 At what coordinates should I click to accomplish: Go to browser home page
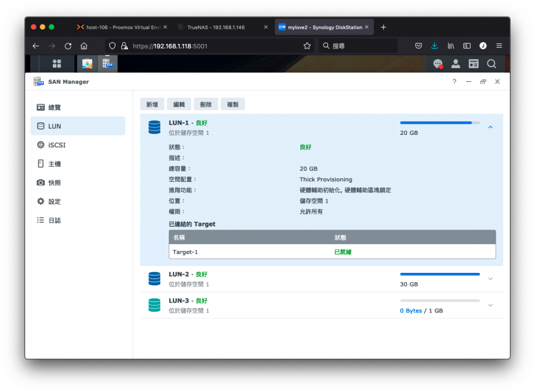point(84,46)
